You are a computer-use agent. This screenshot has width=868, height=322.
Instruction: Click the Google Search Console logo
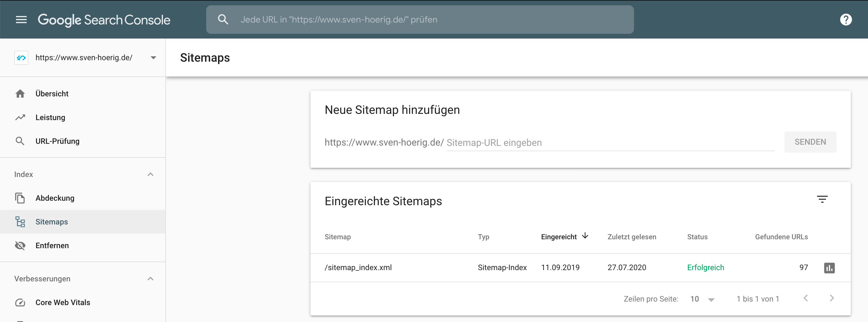(104, 20)
